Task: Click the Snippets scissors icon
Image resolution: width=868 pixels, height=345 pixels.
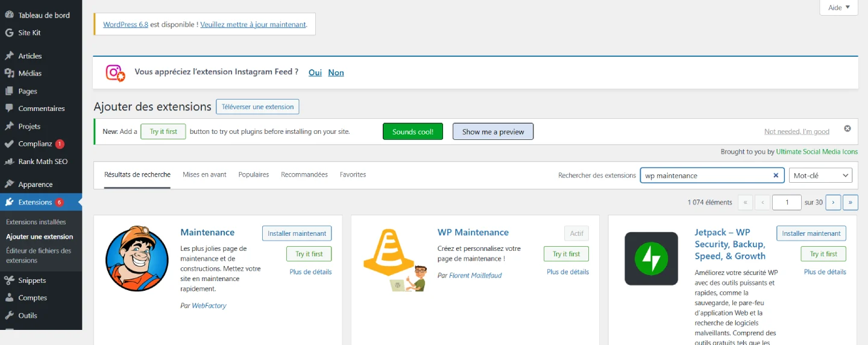Action: 9,280
